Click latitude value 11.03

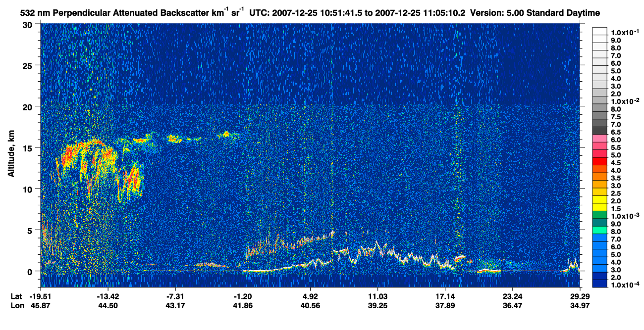coord(377,296)
